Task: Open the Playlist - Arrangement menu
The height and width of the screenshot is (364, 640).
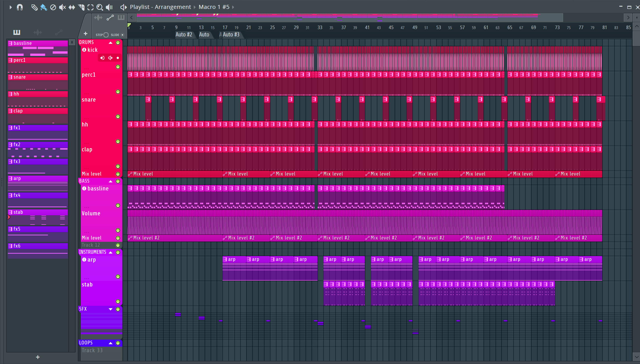Action: coord(160,7)
